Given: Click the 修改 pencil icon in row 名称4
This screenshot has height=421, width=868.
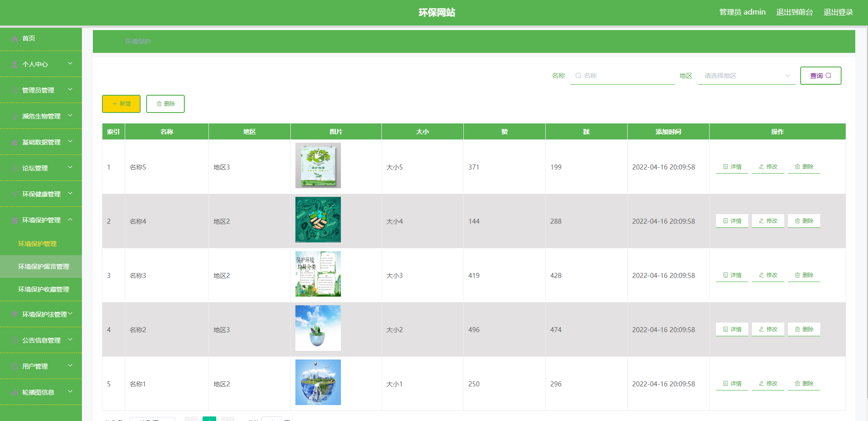Looking at the screenshot, I should click(761, 221).
